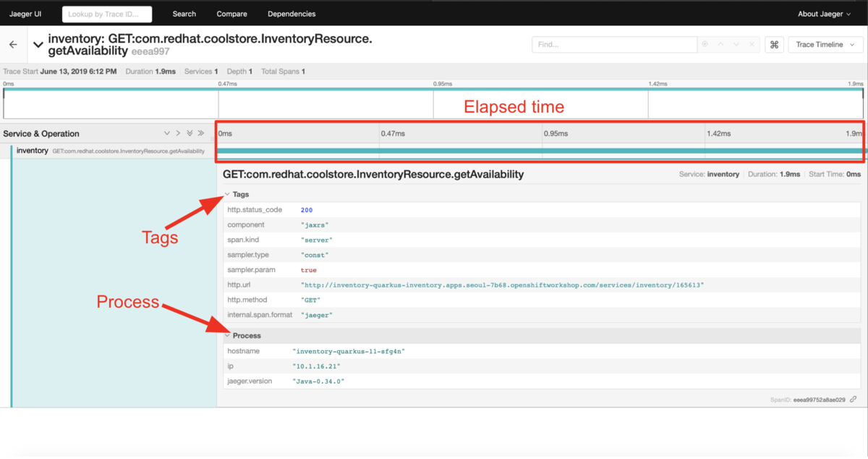Collapse the trace header chevron beside inventory title

38,45
